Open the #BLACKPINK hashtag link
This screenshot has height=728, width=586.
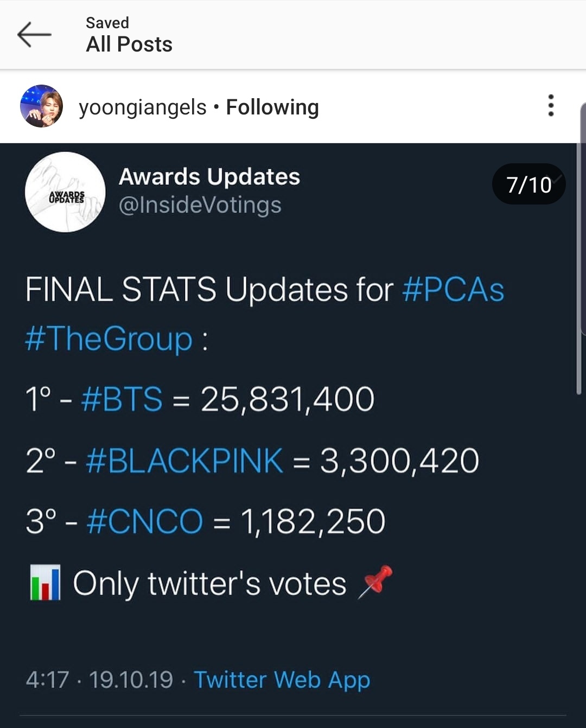184,461
